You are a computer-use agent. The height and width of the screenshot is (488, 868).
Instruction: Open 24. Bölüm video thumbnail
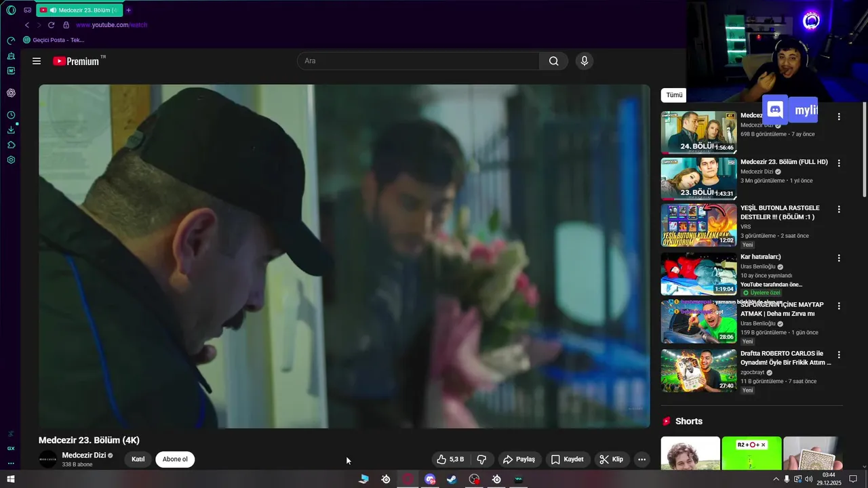point(698,132)
